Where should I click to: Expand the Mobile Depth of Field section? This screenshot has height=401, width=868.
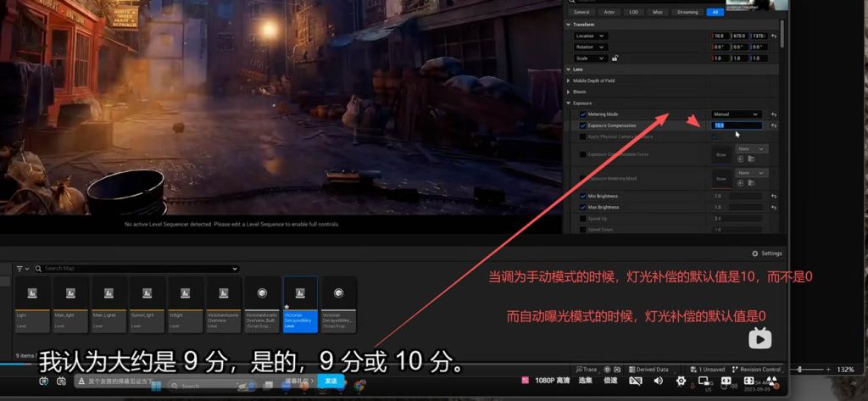[x=569, y=81]
